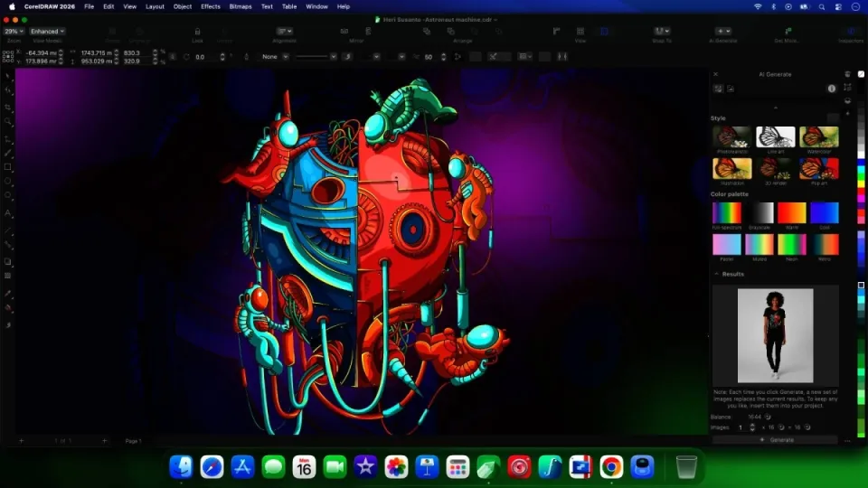This screenshot has width=868, height=488.
Task: Switch to text-to-image mode icon
Action: click(718, 89)
